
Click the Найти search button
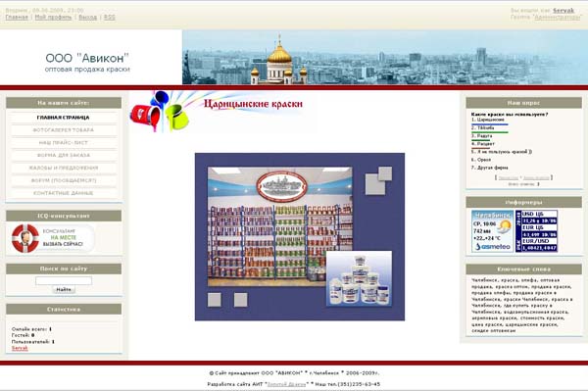(x=64, y=289)
